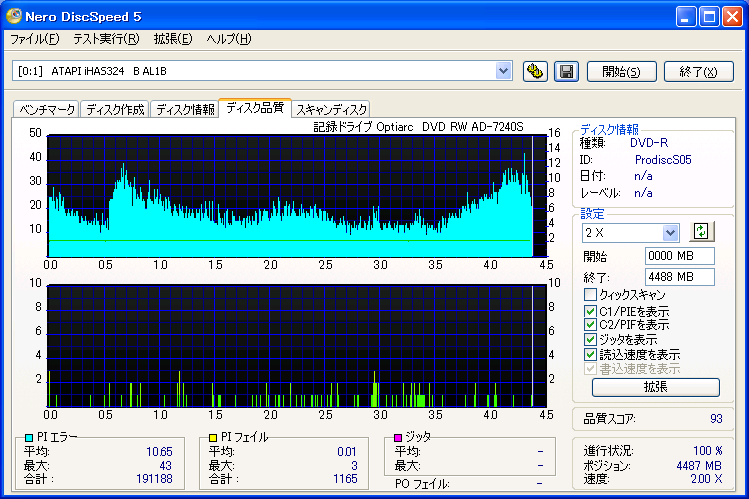
Task: Minimize the Nero DiscSpeed window
Action: [686, 17]
